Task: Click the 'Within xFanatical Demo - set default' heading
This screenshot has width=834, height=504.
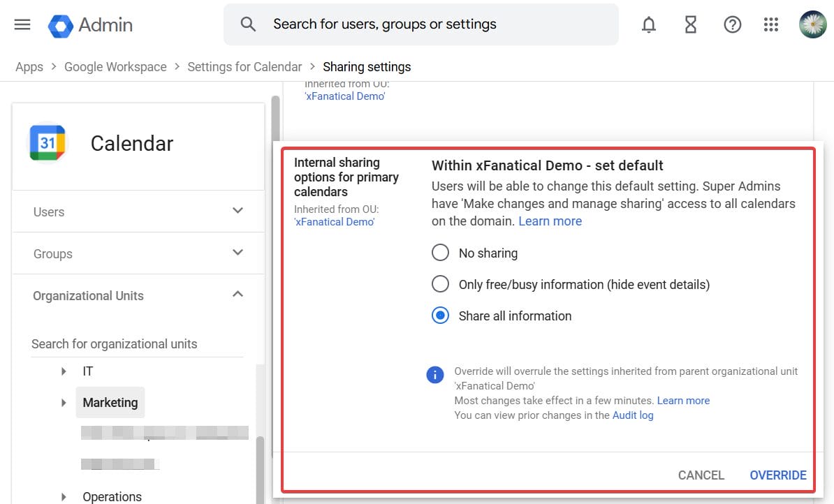Action: (x=548, y=165)
